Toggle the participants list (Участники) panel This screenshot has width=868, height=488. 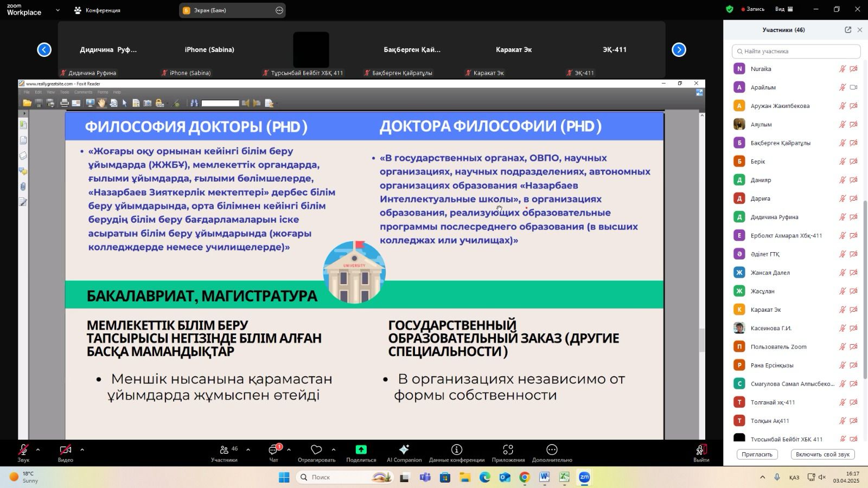click(224, 450)
